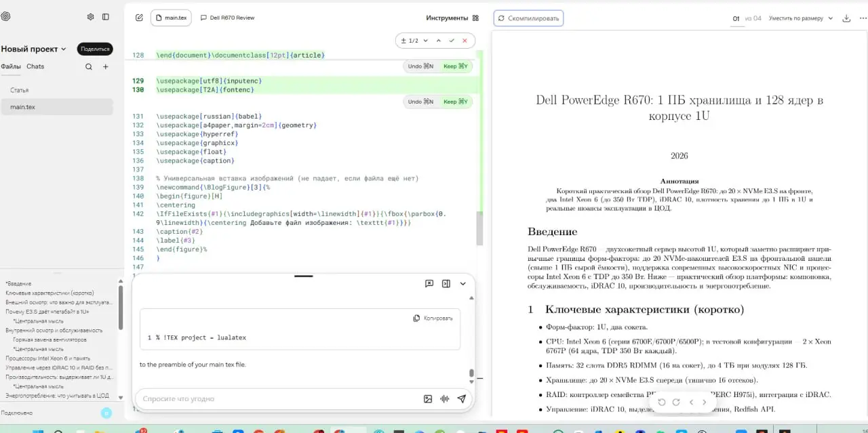This screenshot has width=868, height=433.
Task: Jump to *Введение in outline
Action: 18,283
